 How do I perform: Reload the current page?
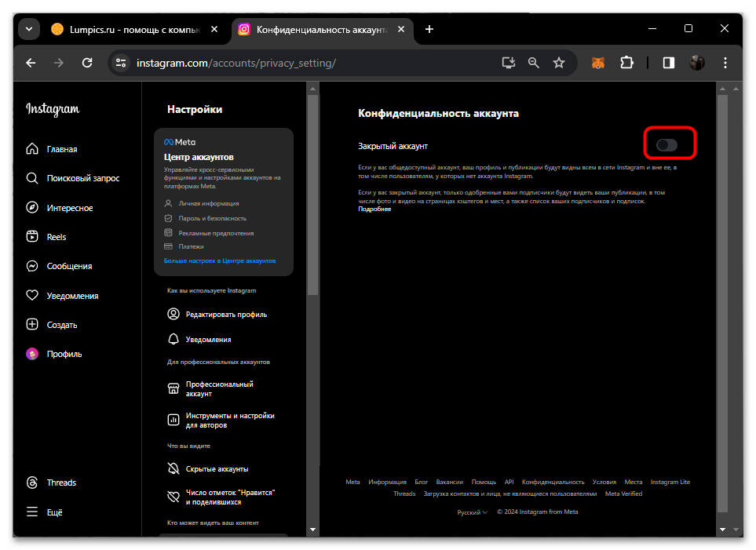[x=87, y=63]
